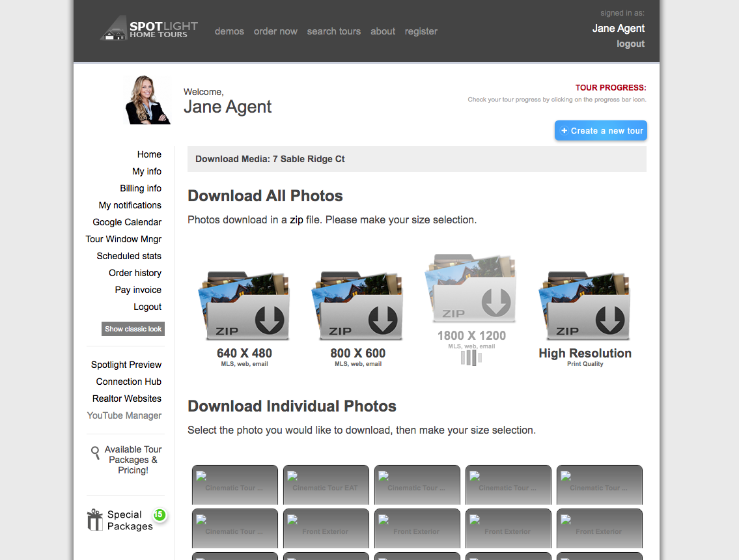Open Realtor Websites link

tap(127, 399)
